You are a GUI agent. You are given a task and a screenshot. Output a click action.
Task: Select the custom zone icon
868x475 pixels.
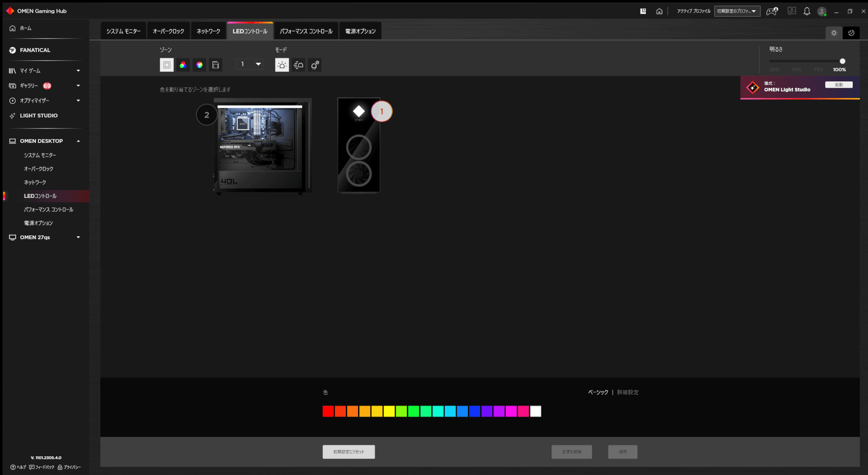tap(167, 65)
